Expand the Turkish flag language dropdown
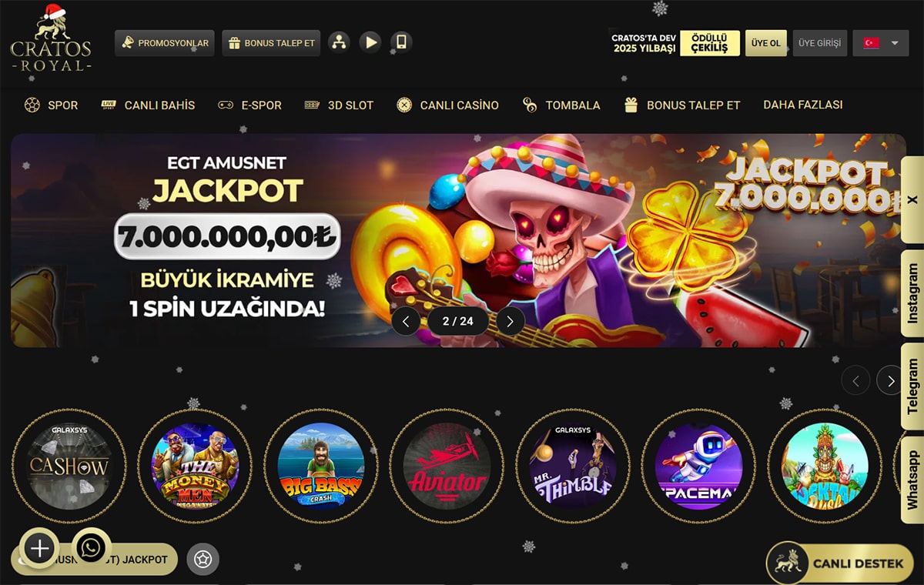 tap(881, 43)
